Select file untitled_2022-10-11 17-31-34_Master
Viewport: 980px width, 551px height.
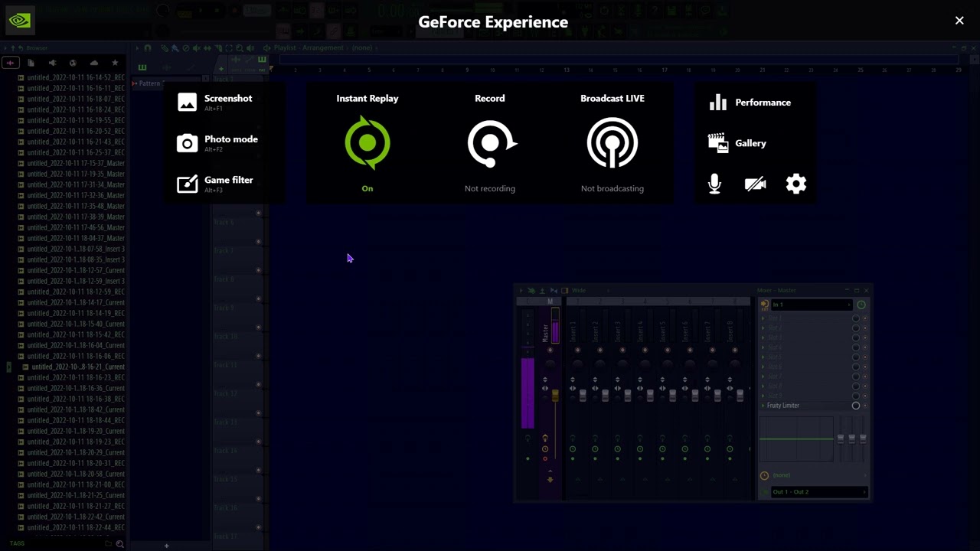point(71,184)
